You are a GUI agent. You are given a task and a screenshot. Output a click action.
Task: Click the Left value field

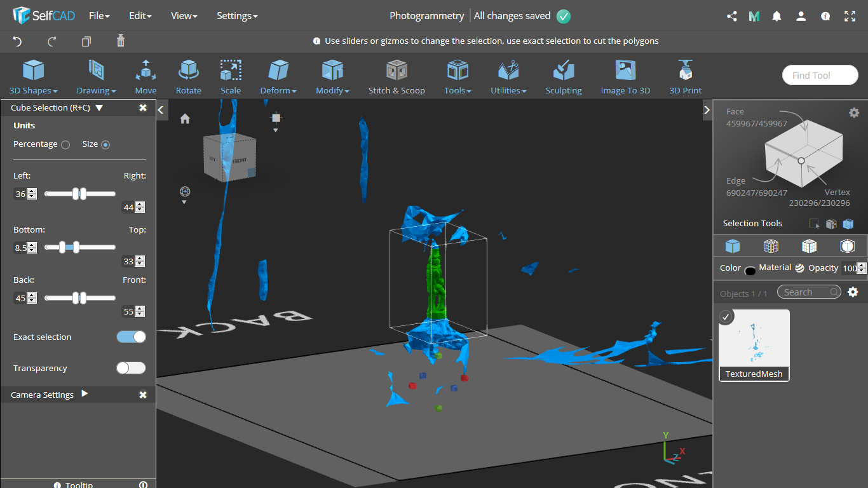[x=20, y=194]
